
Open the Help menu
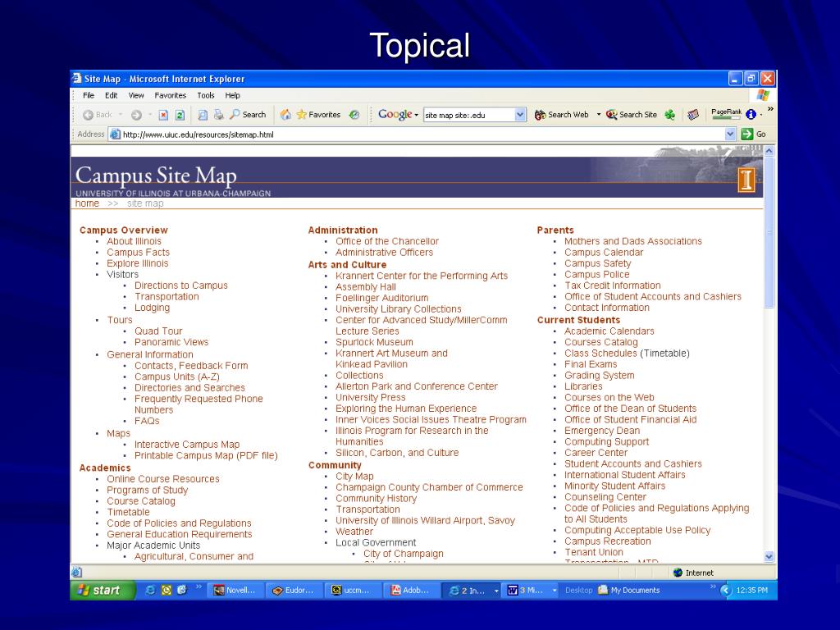tap(232, 95)
